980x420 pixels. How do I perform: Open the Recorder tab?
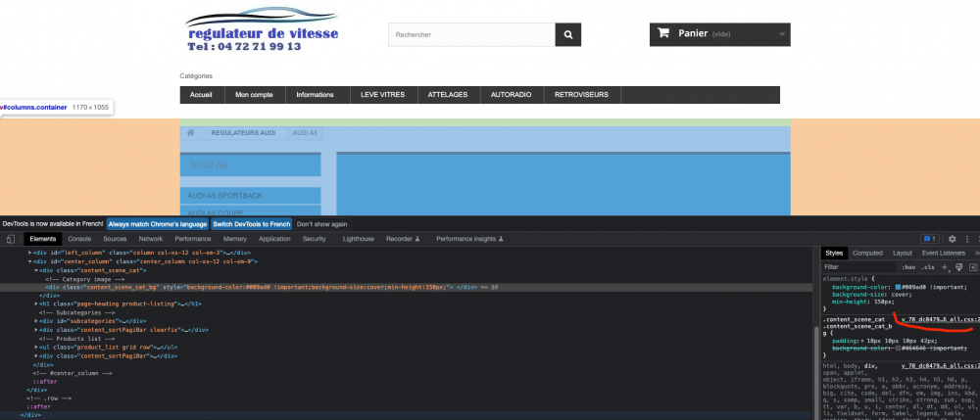point(403,239)
